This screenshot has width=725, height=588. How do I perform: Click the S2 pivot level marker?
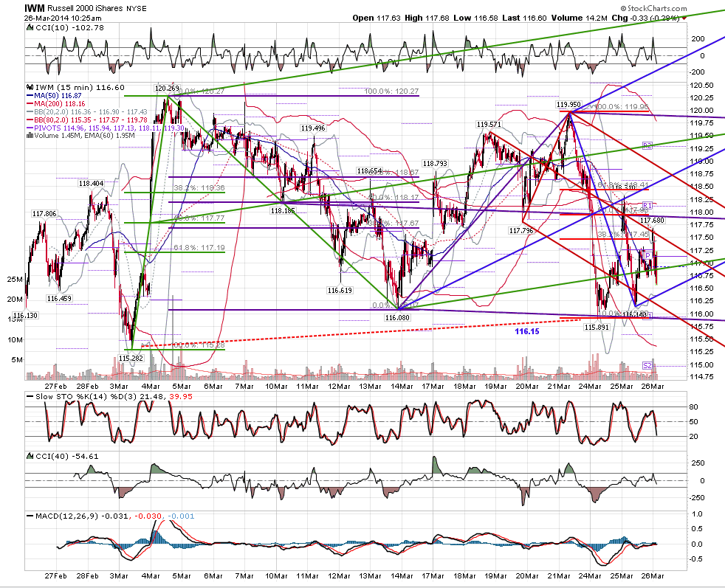(x=647, y=365)
